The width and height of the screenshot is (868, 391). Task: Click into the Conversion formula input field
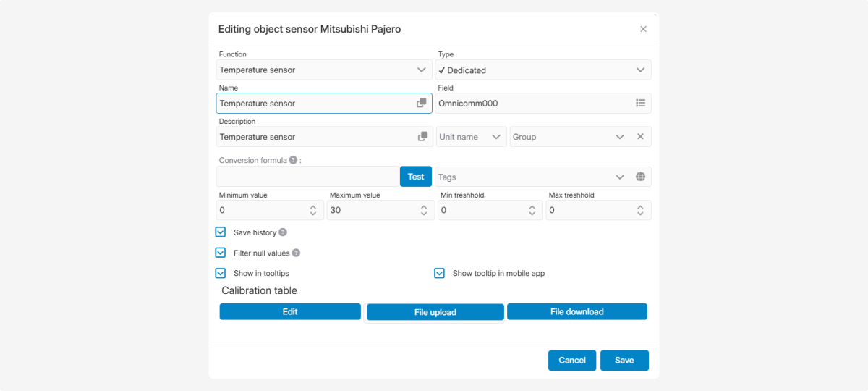[307, 177]
